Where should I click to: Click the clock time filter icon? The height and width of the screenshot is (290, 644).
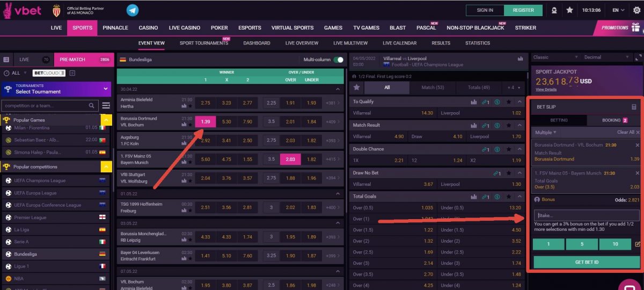click(6, 73)
